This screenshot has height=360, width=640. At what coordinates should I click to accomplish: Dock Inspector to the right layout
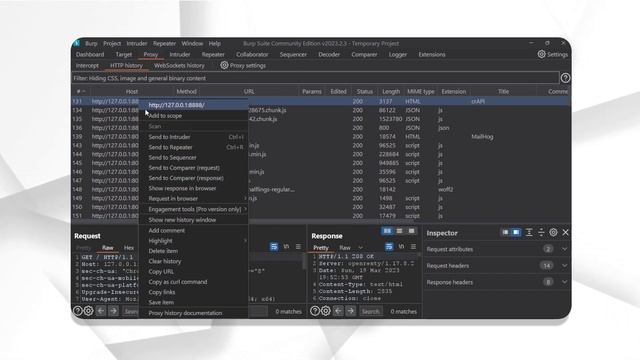516,232
